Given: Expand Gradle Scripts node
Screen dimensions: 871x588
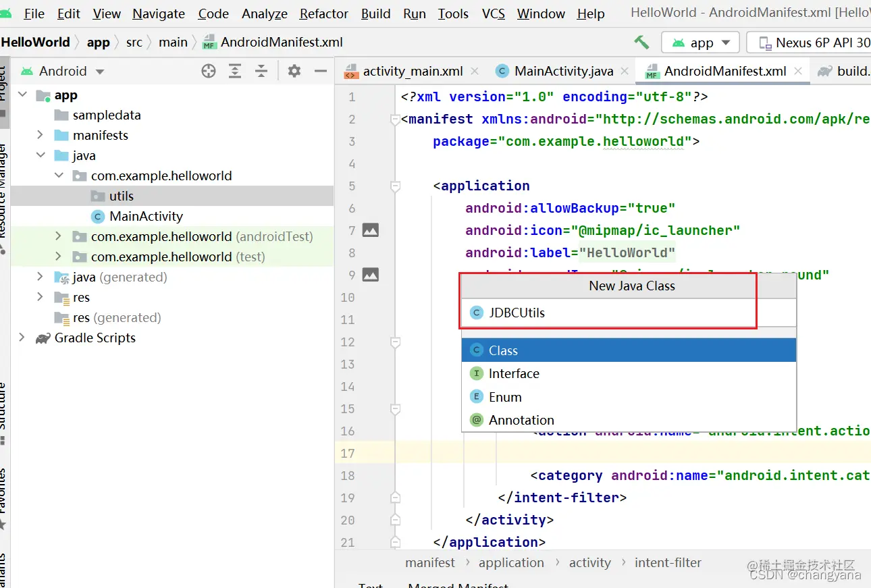Looking at the screenshot, I should point(22,338).
